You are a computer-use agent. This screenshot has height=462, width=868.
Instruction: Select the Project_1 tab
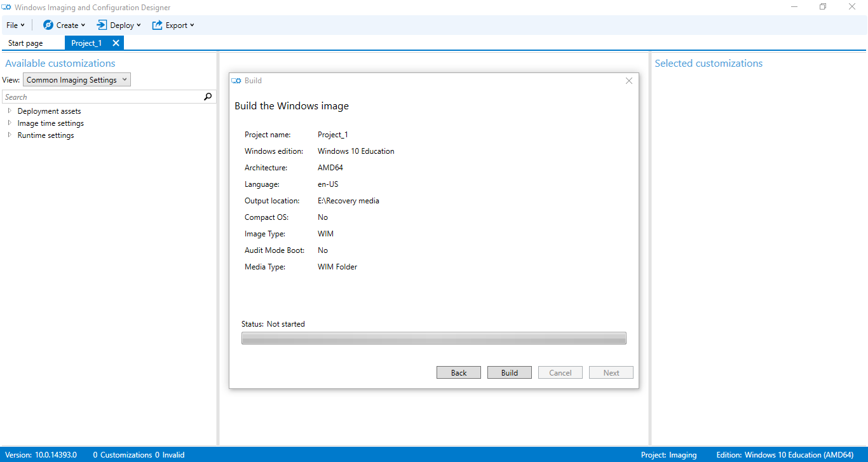87,43
